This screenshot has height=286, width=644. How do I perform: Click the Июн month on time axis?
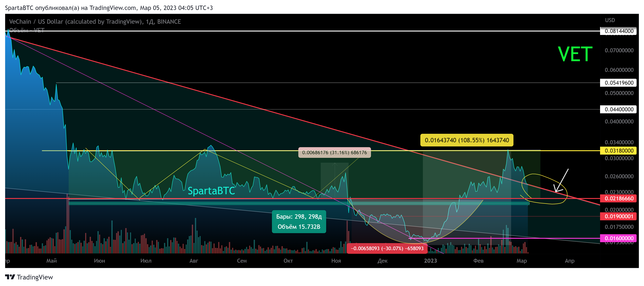point(99,261)
